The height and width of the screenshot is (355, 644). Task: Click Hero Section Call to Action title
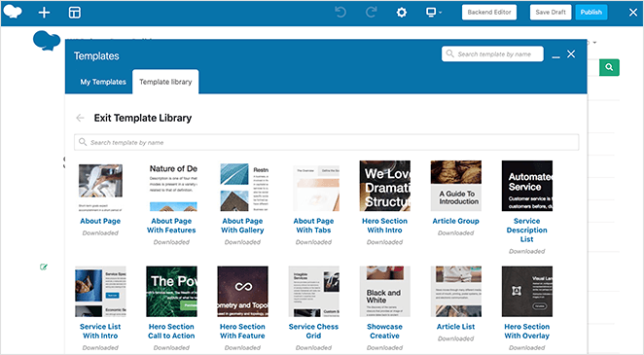tap(171, 331)
